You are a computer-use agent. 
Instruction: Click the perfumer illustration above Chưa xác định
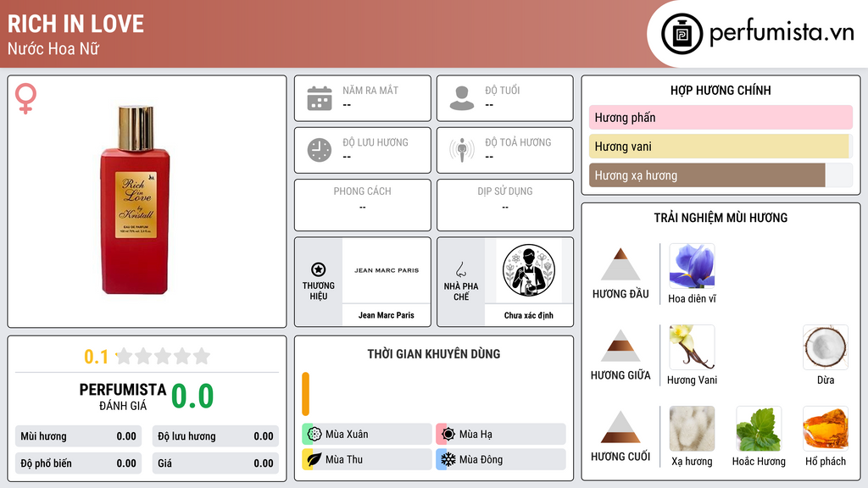529,270
